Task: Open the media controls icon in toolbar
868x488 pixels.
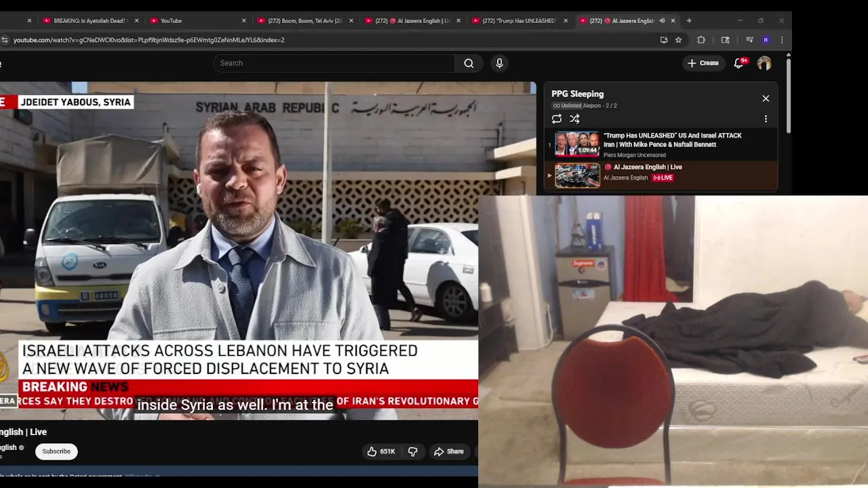Action: point(749,40)
